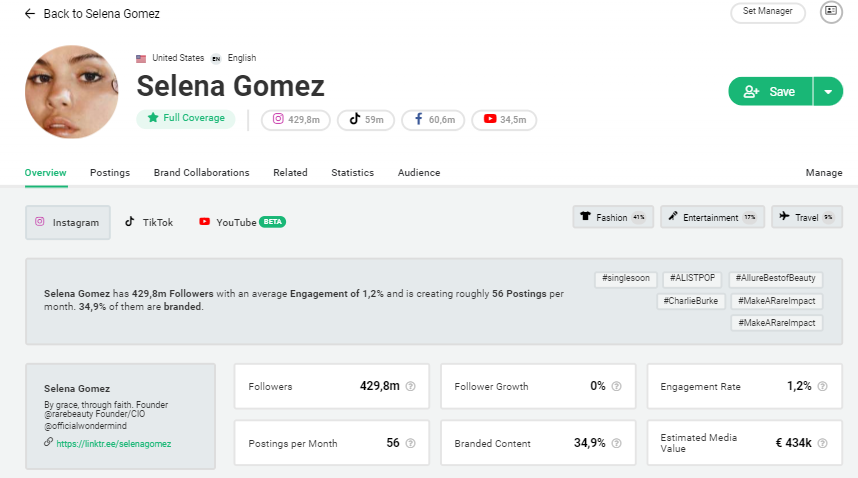Open Followers help question mark
Viewport: 858px width, 478px height.
coord(410,386)
